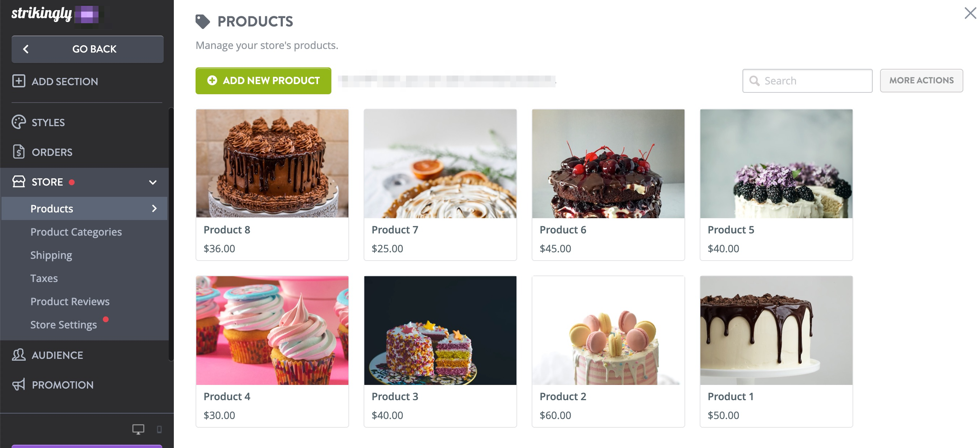Open Store Settings in the sidebar

63,325
